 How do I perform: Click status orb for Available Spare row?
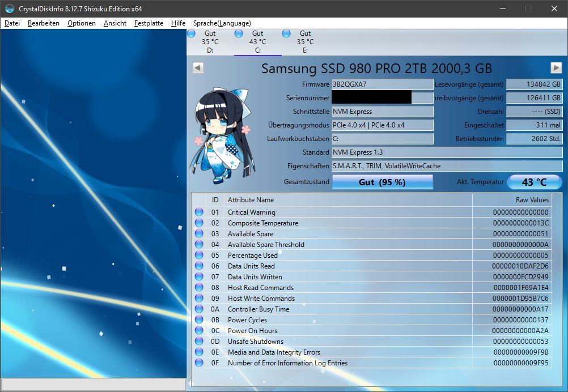point(199,233)
